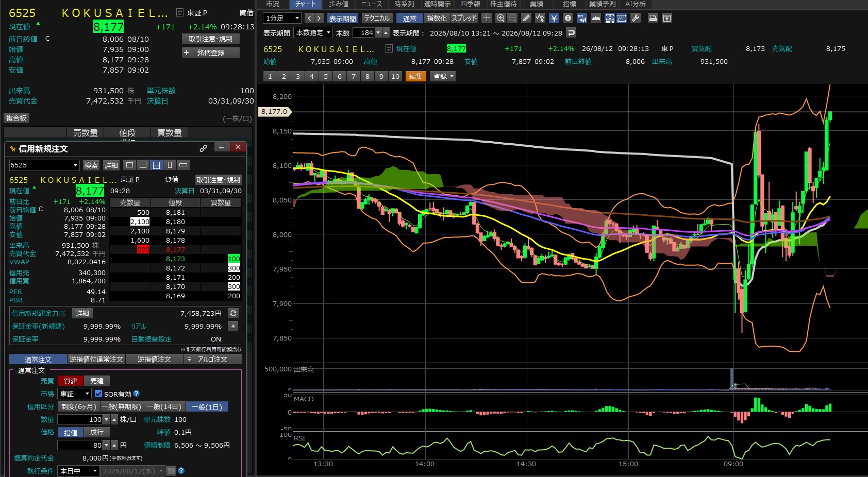Open the 逆指値注文 order tab
Viewport: 868px width, 477px height.
(x=154, y=359)
